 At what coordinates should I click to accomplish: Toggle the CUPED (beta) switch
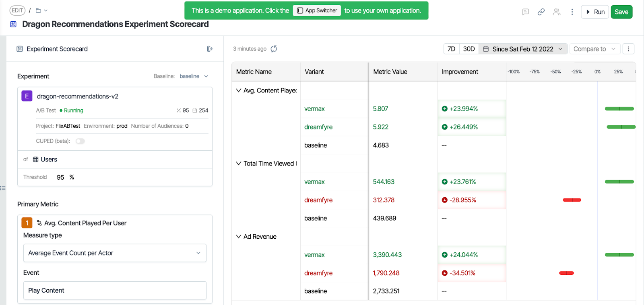80,141
